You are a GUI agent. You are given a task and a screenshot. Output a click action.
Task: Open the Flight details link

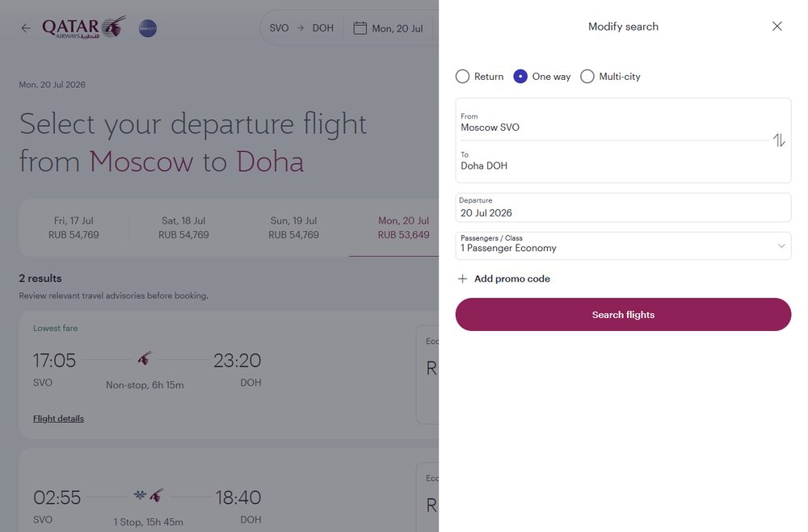tap(58, 419)
